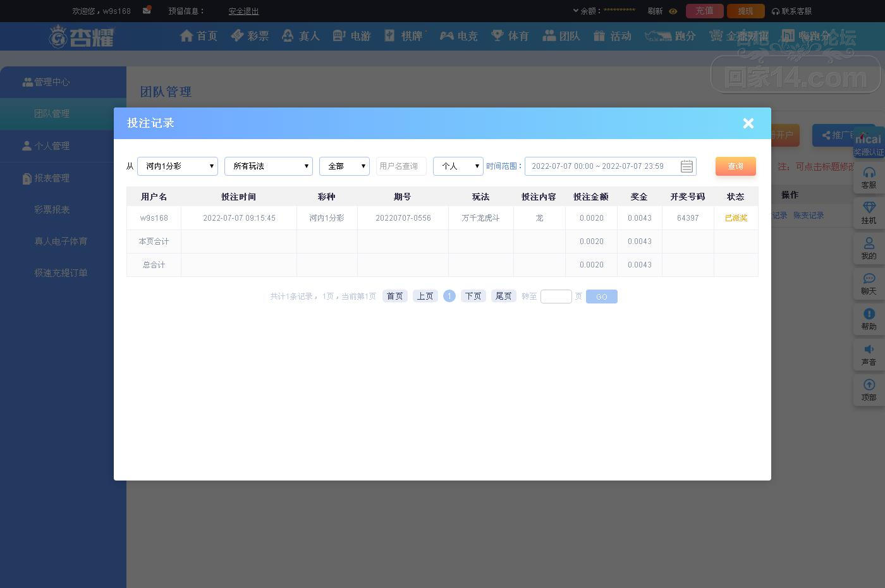The width and height of the screenshot is (885, 588).
Task: Click the 安全退出 link
Action: pos(243,11)
